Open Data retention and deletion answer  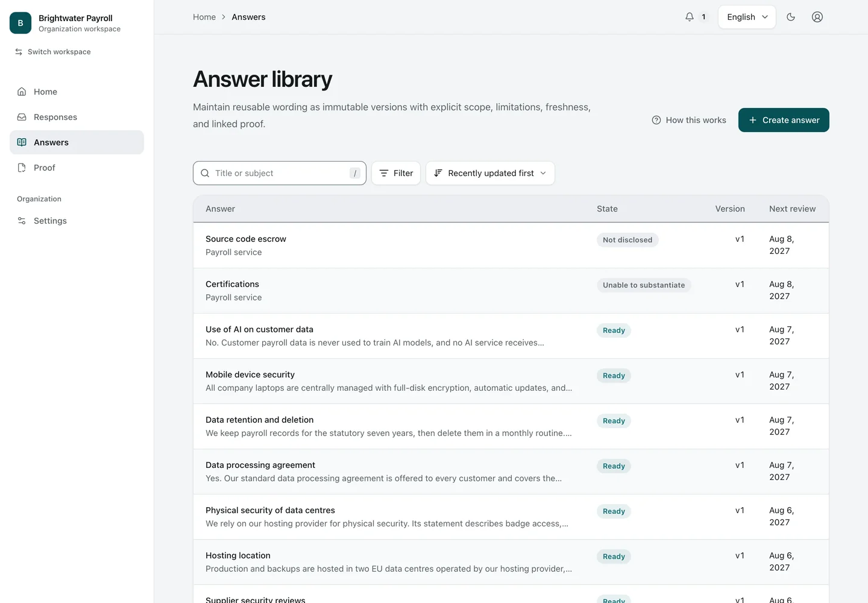tap(511, 426)
